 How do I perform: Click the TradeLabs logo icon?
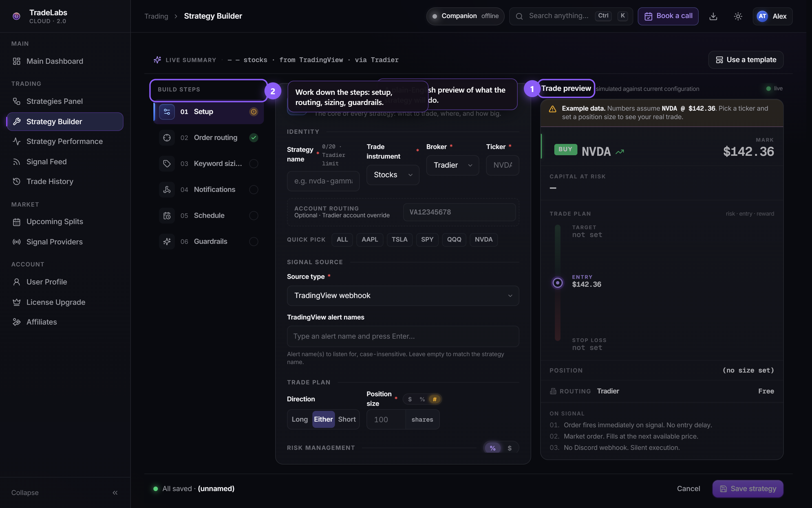pyautogui.click(x=16, y=16)
